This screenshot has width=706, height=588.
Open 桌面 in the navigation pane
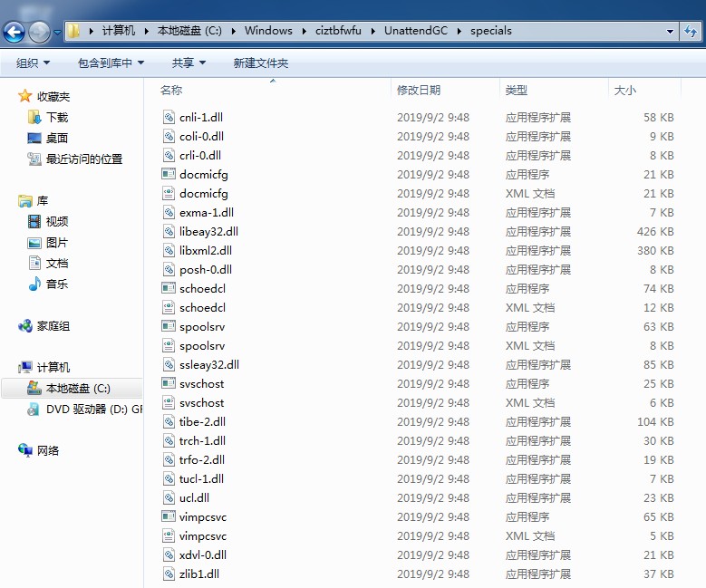coord(57,139)
